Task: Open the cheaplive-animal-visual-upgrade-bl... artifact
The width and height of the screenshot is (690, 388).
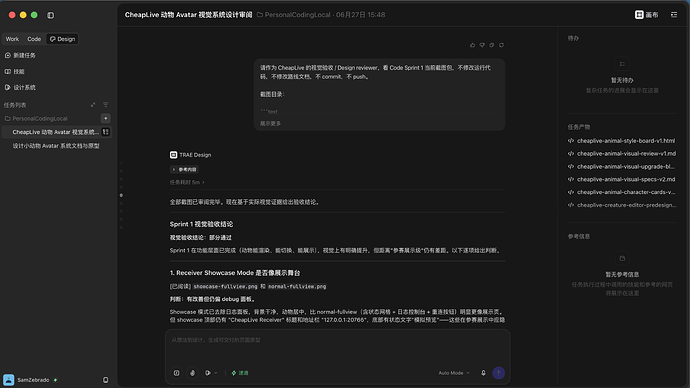Action: pos(622,166)
